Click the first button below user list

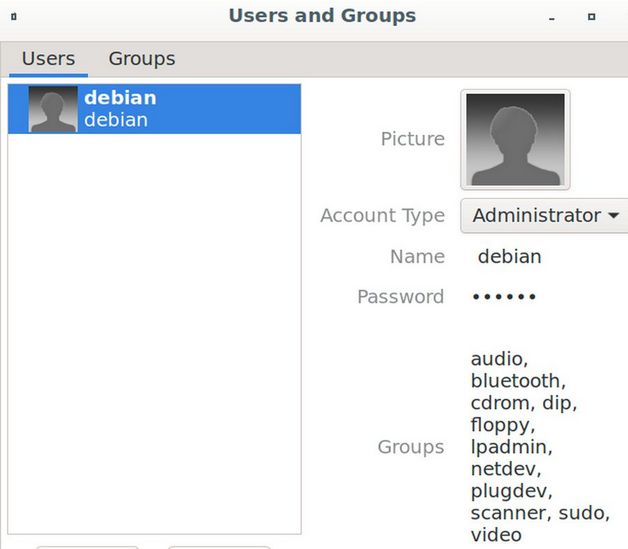click(87, 545)
